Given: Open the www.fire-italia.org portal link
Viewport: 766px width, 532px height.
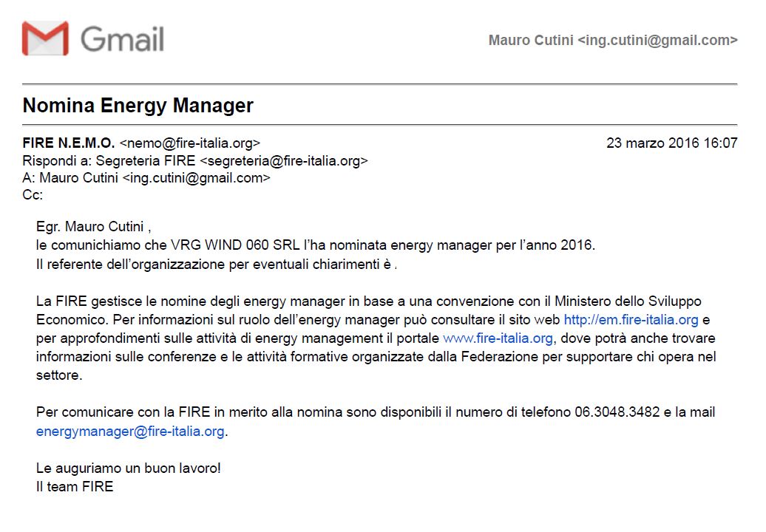Looking at the screenshot, I should click(498, 338).
